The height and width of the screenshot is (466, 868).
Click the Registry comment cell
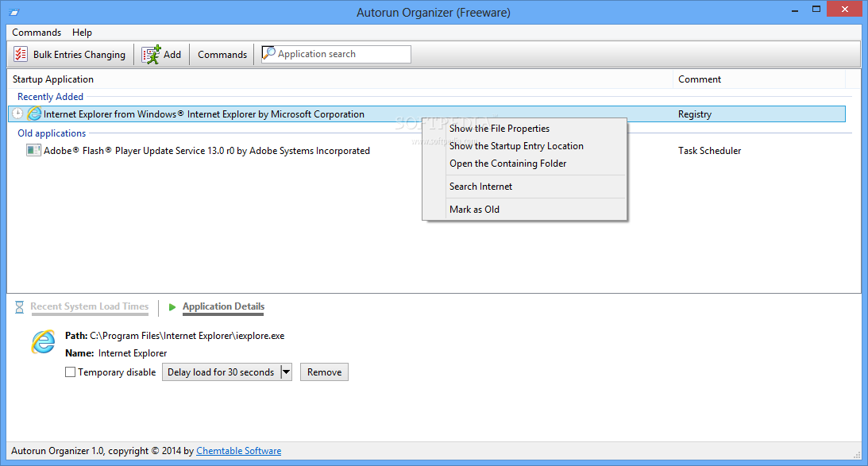coord(695,114)
